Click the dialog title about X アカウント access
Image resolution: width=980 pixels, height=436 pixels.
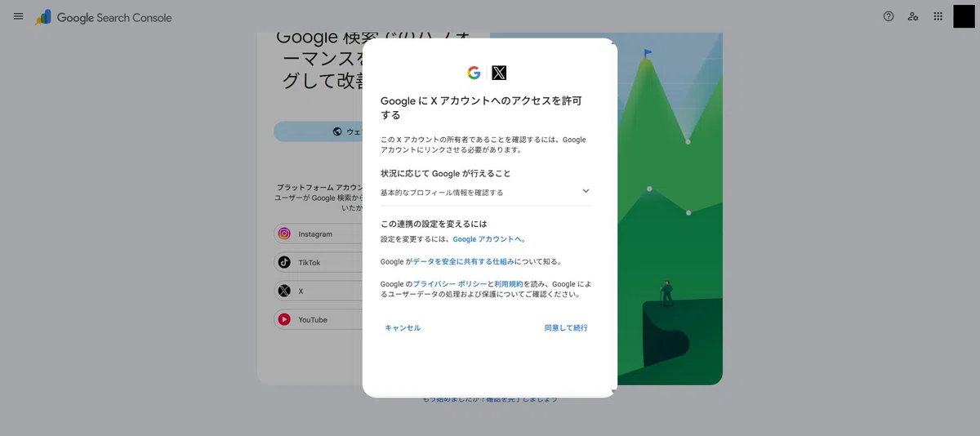click(481, 108)
